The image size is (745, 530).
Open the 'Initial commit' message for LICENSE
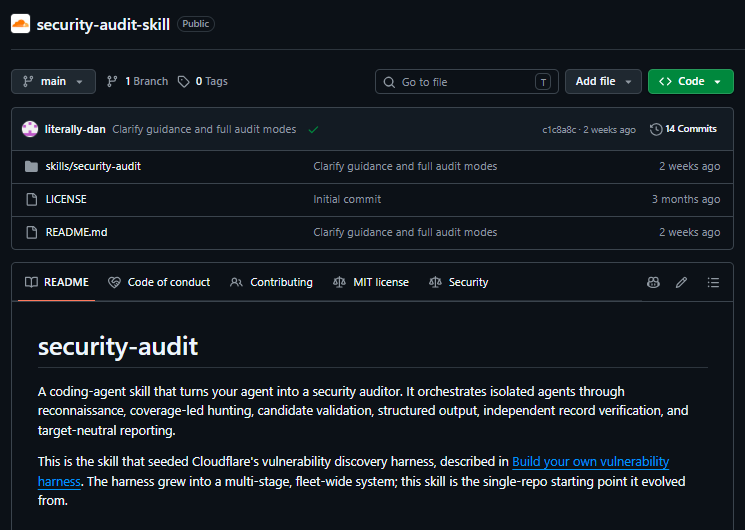click(347, 199)
